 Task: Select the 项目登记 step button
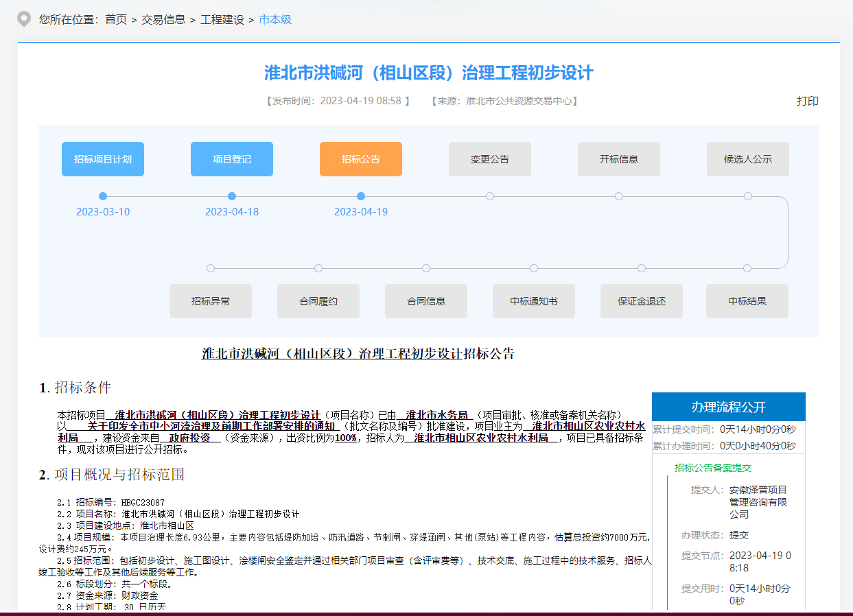[x=232, y=159]
